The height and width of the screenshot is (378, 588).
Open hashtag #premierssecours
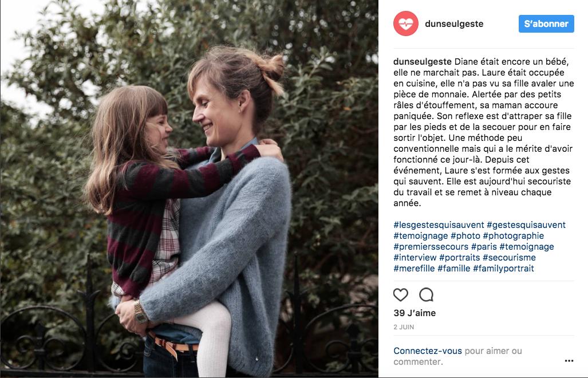point(431,247)
